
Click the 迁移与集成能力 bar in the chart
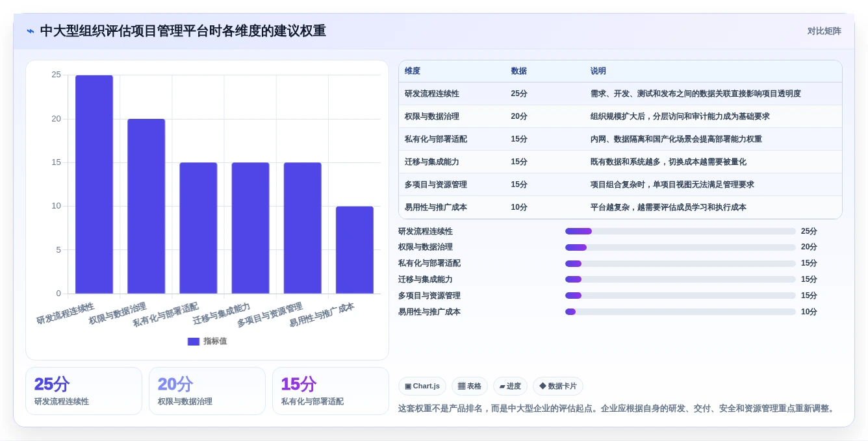click(250, 228)
